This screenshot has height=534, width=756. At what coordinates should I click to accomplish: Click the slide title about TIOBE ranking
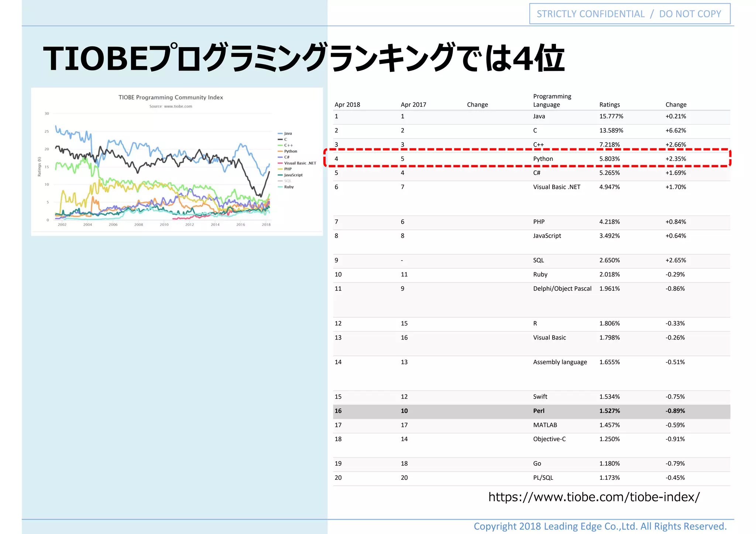click(x=304, y=58)
